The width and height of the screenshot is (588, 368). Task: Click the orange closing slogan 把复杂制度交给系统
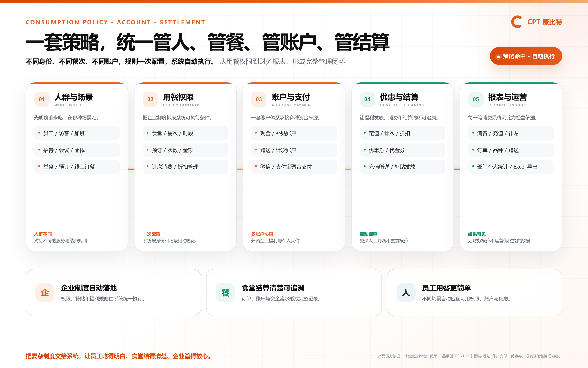(x=119, y=356)
